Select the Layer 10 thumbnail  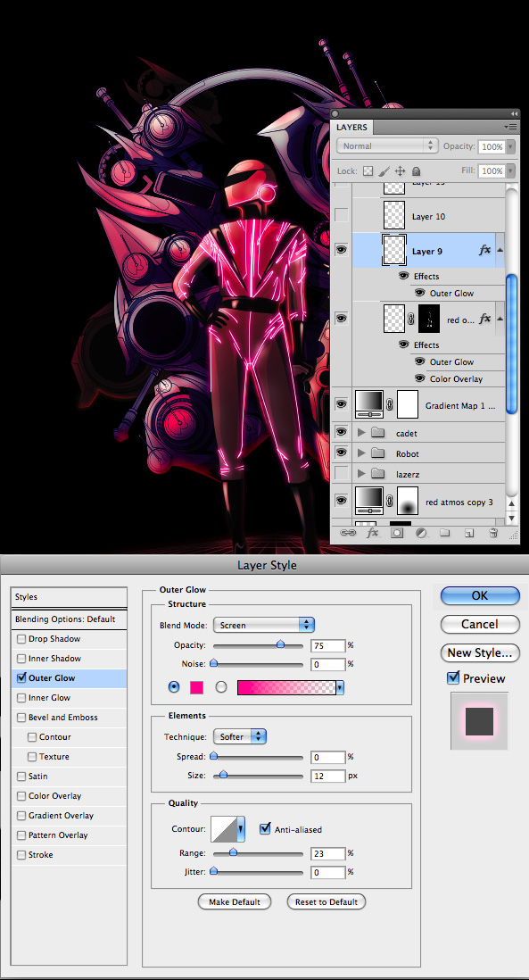(x=393, y=215)
